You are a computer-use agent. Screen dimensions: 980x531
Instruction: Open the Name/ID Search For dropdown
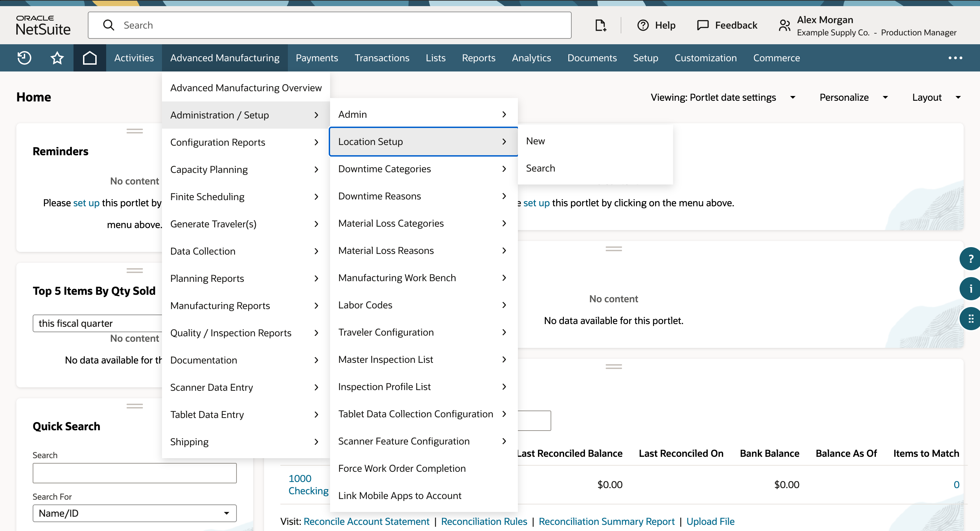click(x=135, y=513)
